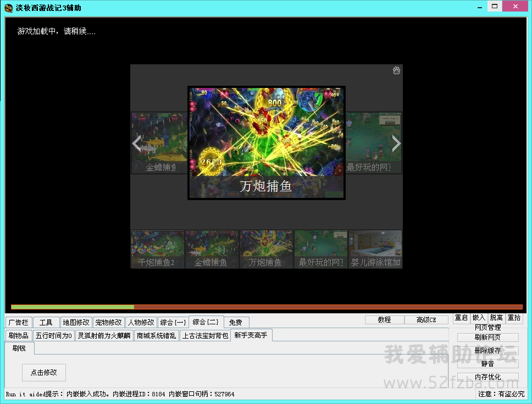The height and width of the screenshot is (404, 532).
Task: Click the 点击修改 button
Action: [x=44, y=373]
